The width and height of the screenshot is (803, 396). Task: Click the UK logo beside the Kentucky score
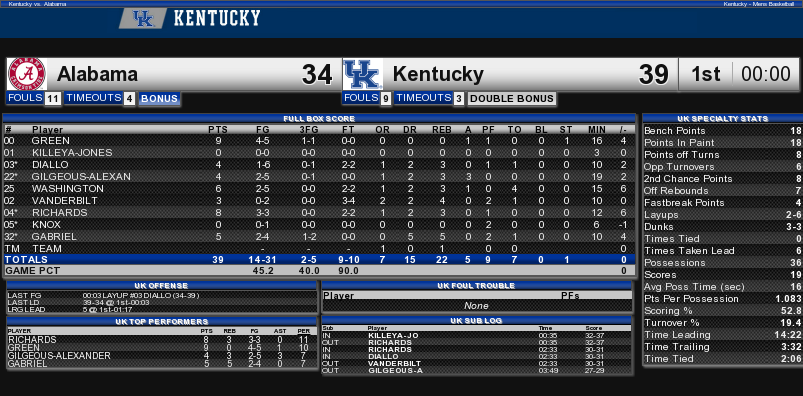click(x=363, y=75)
